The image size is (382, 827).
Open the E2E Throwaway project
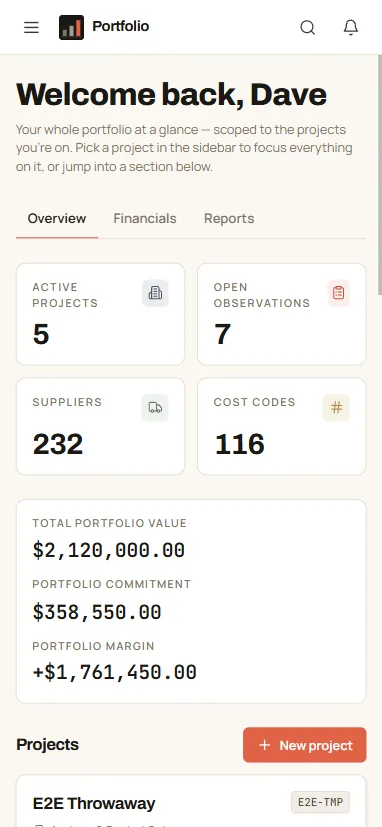coord(94,803)
